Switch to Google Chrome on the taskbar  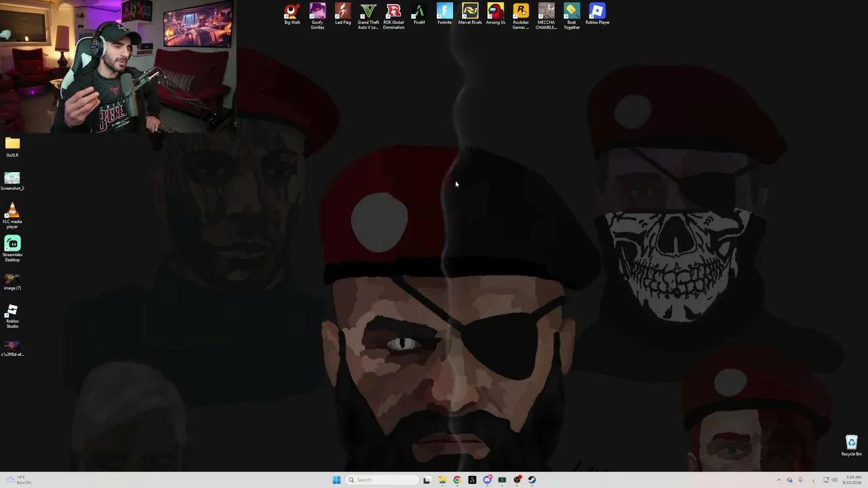pyautogui.click(x=457, y=480)
